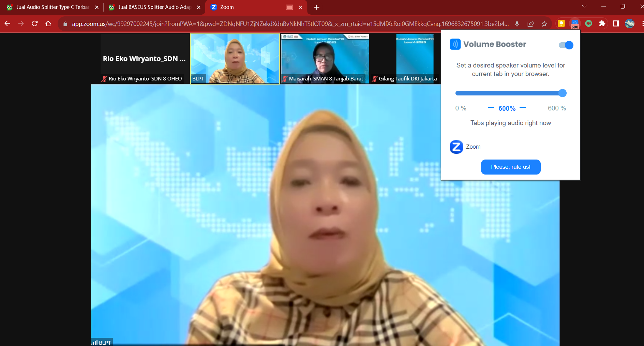The width and height of the screenshot is (644, 346).
Task: Select the Zoom browser tab
Action: pos(256,7)
